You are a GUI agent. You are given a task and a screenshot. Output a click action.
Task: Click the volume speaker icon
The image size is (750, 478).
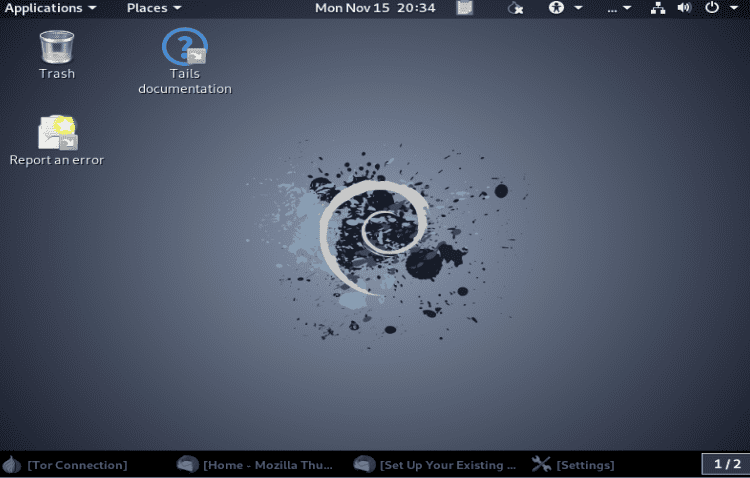(684, 8)
